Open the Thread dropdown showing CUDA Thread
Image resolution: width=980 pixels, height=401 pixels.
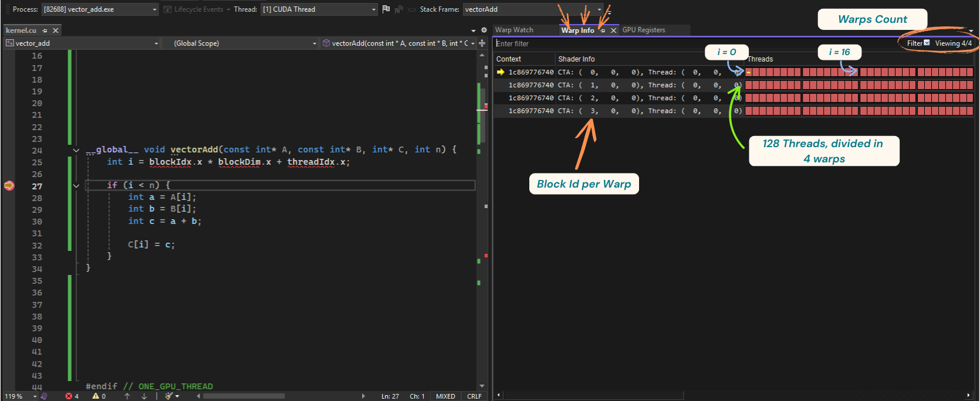coord(319,9)
